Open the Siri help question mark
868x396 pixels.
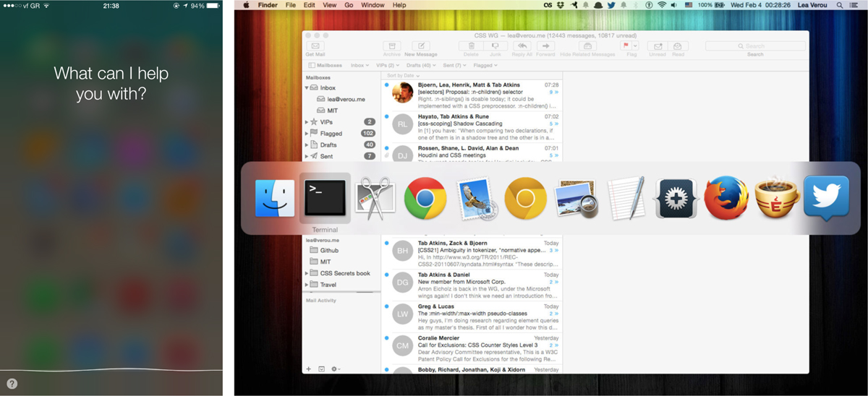click(12, 384)
